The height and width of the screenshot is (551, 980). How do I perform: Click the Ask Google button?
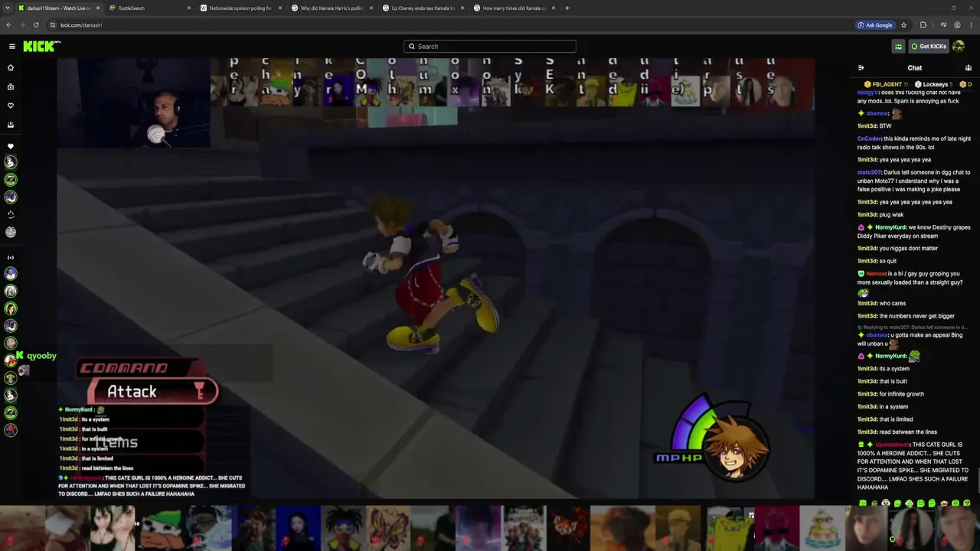click(875, 24)
